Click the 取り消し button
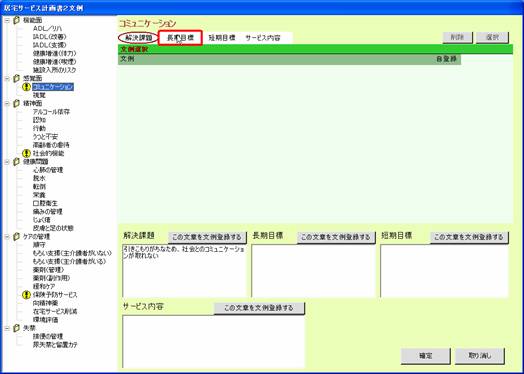524x374 pixels. 480,356
